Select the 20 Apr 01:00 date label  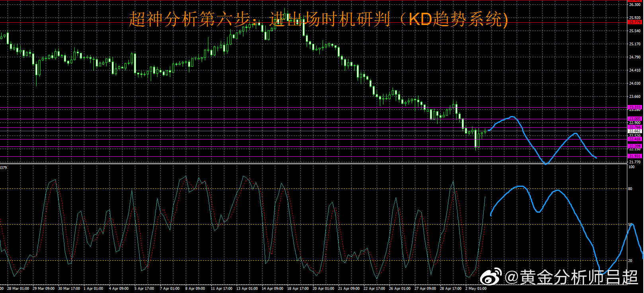point(323,289)
